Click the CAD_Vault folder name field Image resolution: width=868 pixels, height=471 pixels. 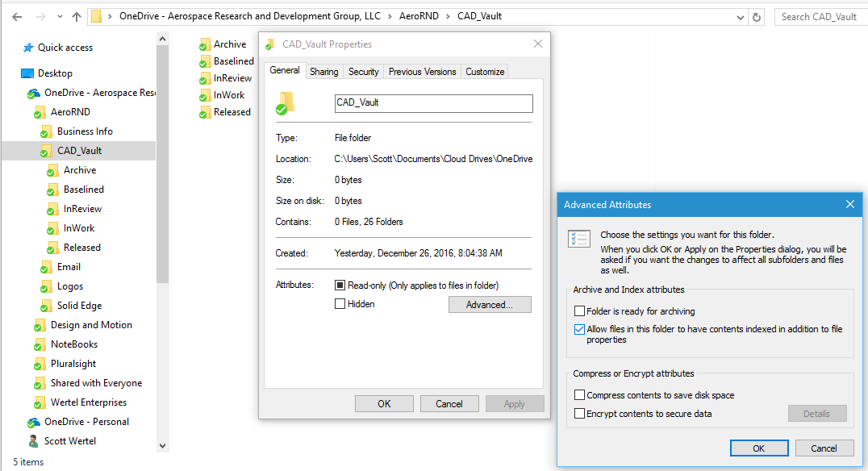point(433,103)
